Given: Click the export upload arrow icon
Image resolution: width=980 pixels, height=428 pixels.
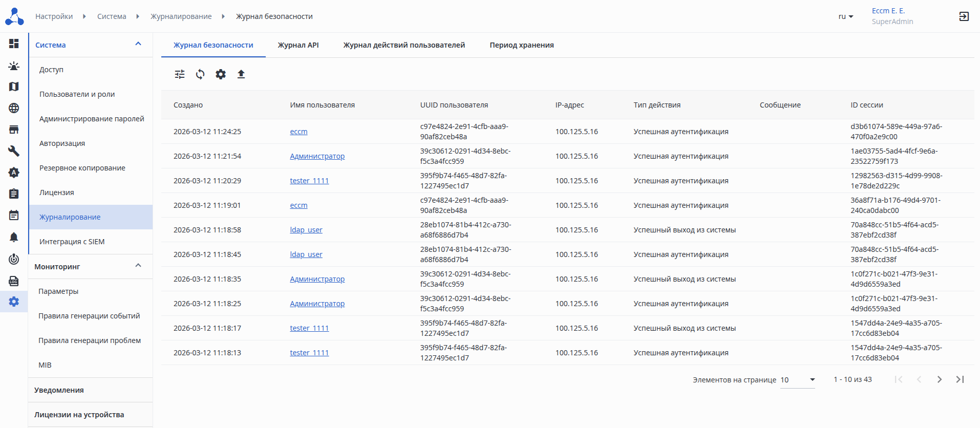Looking at the screenshot, I should [241, 74].
